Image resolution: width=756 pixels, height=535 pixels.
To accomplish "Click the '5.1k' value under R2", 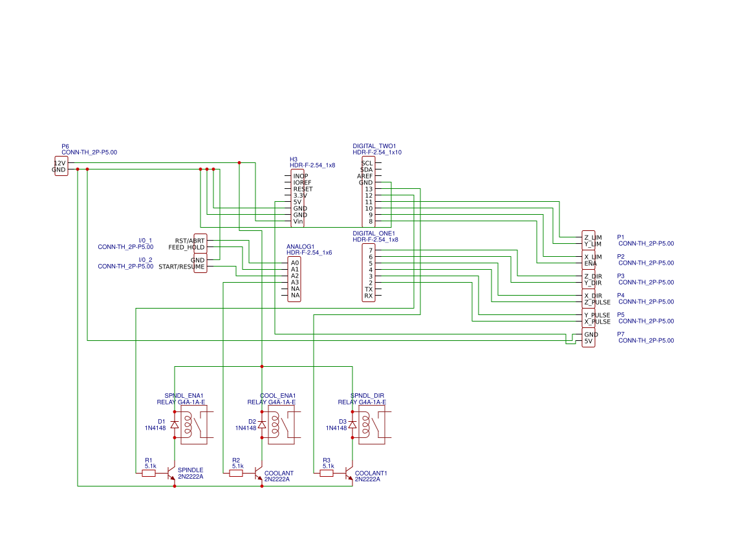I will click(238, 466).
